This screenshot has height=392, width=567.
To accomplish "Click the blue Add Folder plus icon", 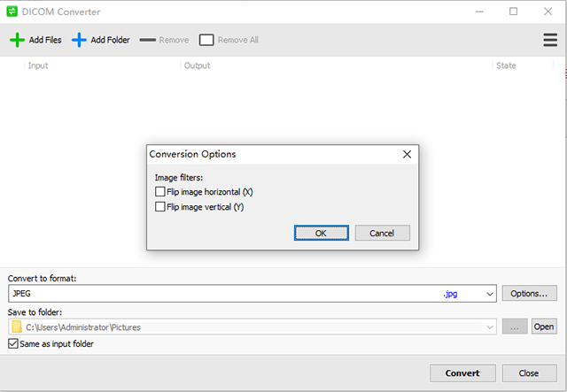I will [x=80, y=40].
